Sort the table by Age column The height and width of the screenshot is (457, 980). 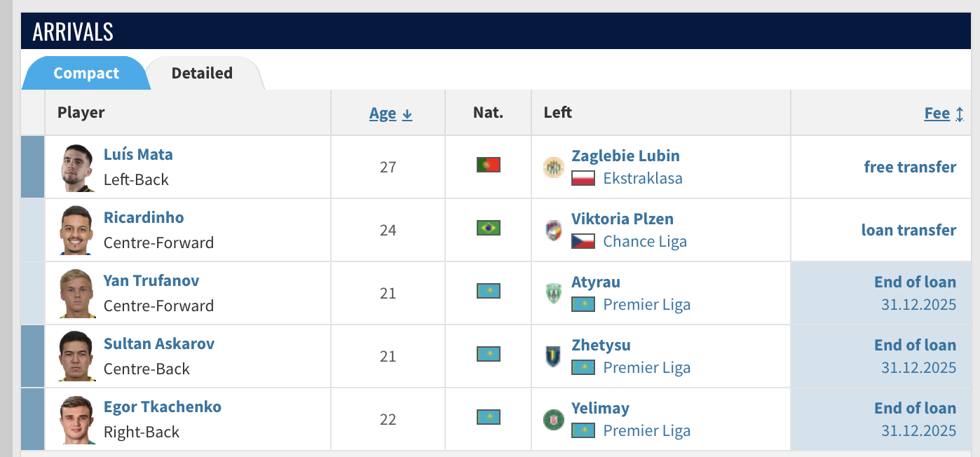point(390,114)
